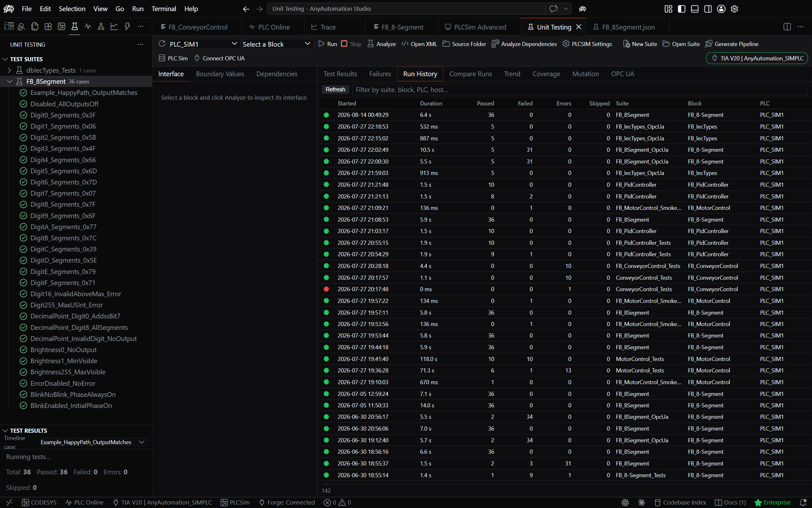Image resolution: width=812 pixels, height=508 pixels.
Task: Click the go back arrow
Action: [246, 9]
